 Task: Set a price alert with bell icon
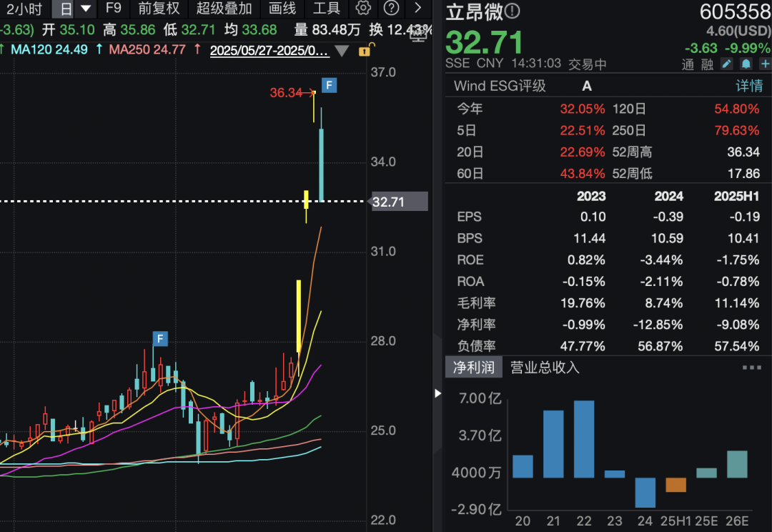[746, 64]
